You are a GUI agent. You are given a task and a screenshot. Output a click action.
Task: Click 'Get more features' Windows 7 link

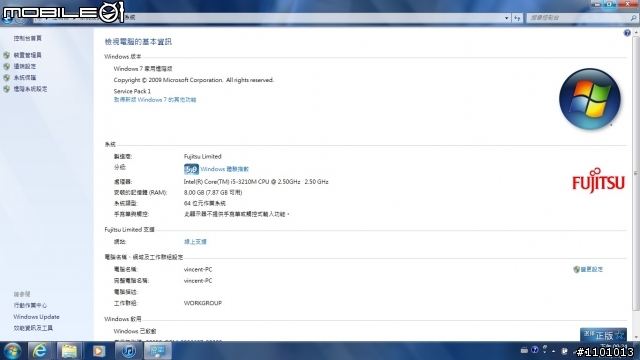155,100
